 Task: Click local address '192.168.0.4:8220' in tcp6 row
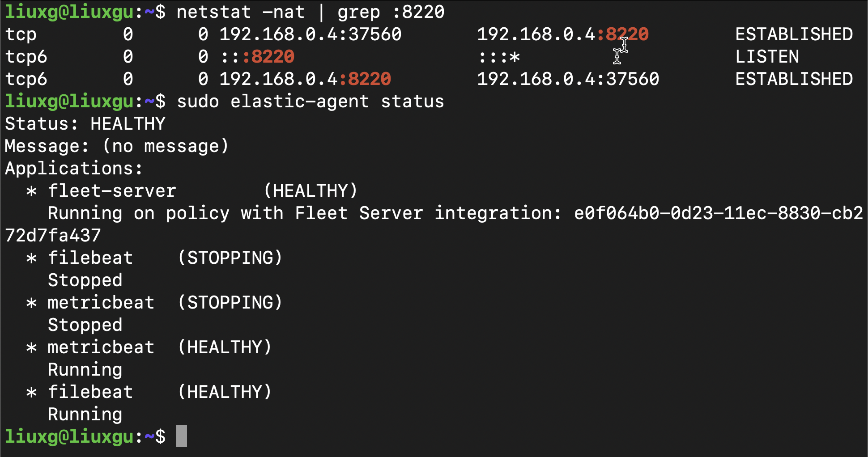[x=305, y=79]
